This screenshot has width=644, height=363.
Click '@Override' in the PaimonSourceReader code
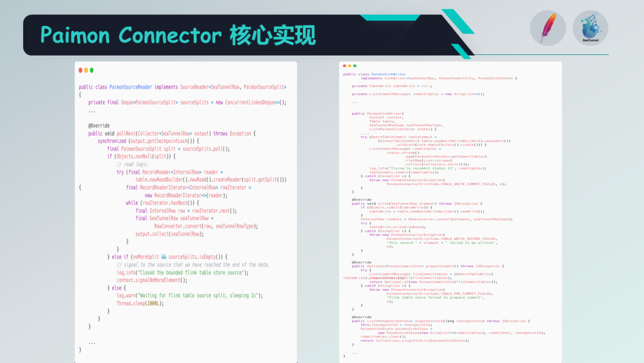pyautogui.click(x=98, y=126)
